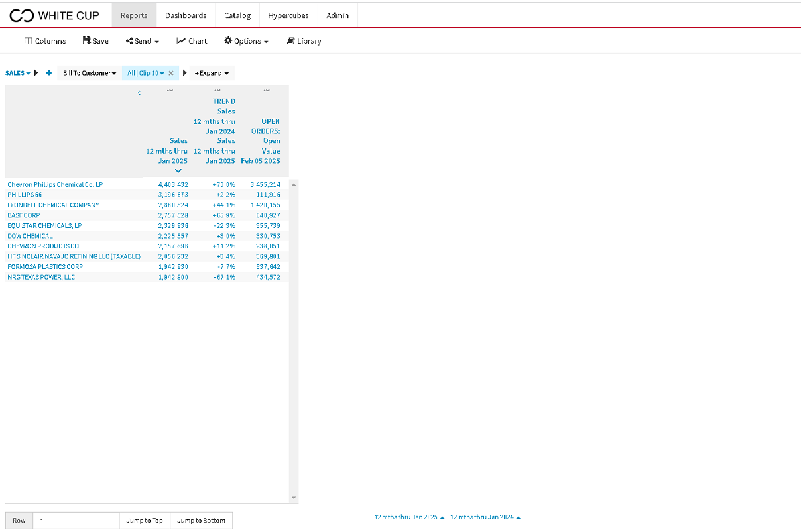Image resolution: width=801 pixels, height=532 pixels.
Task: Toggle sort arrow under Sales Jan 2025
Action: (x=178, y=171)
